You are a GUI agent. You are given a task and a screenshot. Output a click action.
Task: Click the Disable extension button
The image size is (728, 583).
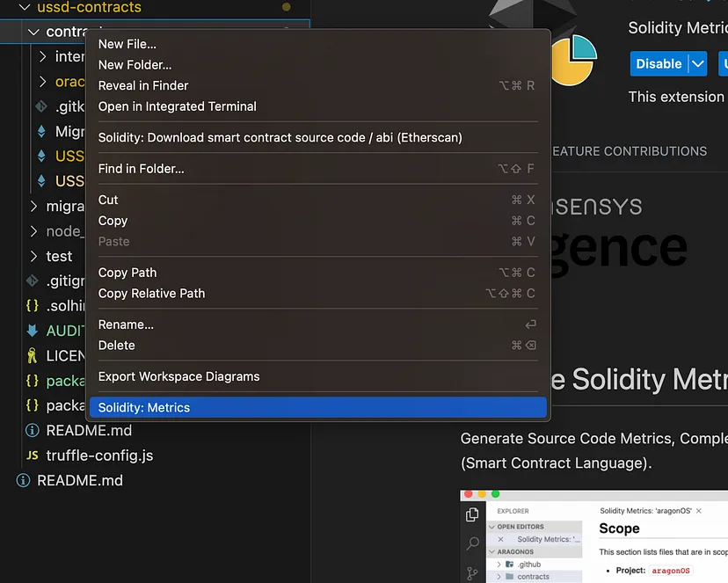659,63
